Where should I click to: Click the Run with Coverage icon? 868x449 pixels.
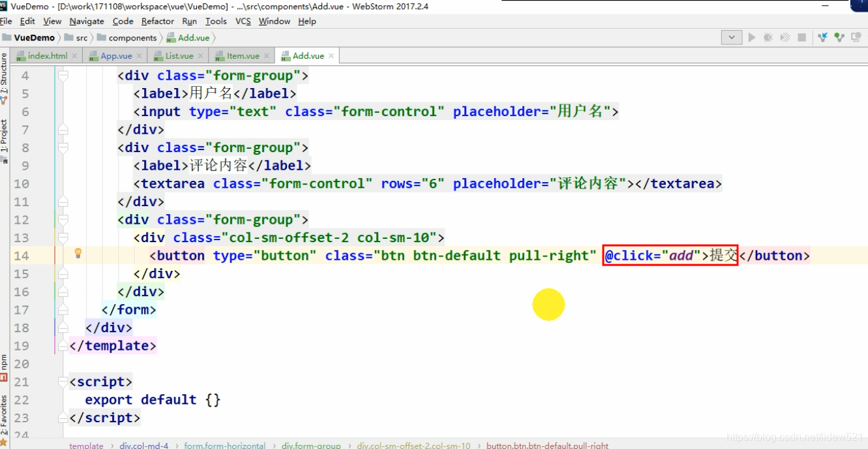click(785, 38)
